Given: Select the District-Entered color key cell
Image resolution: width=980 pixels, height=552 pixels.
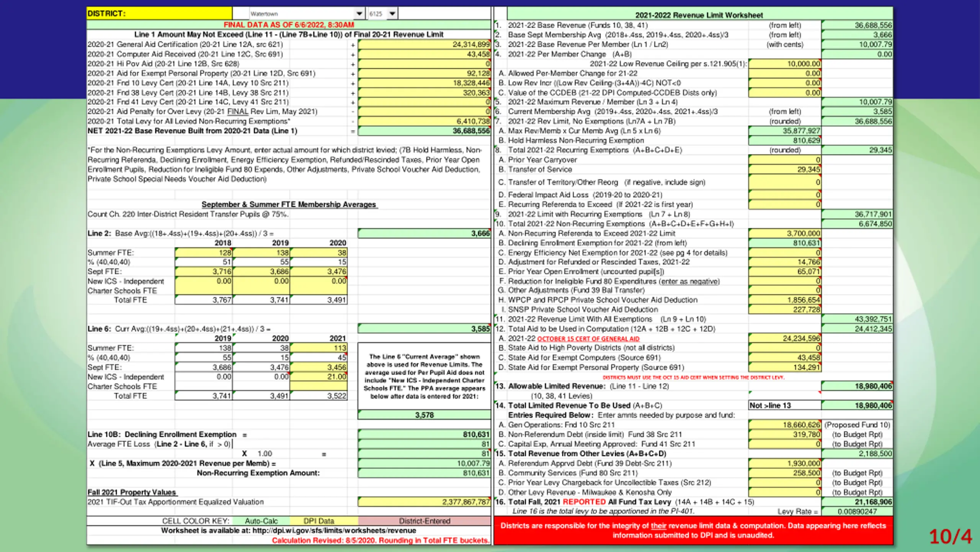Looking at the screenshot, I should (424, 521).
